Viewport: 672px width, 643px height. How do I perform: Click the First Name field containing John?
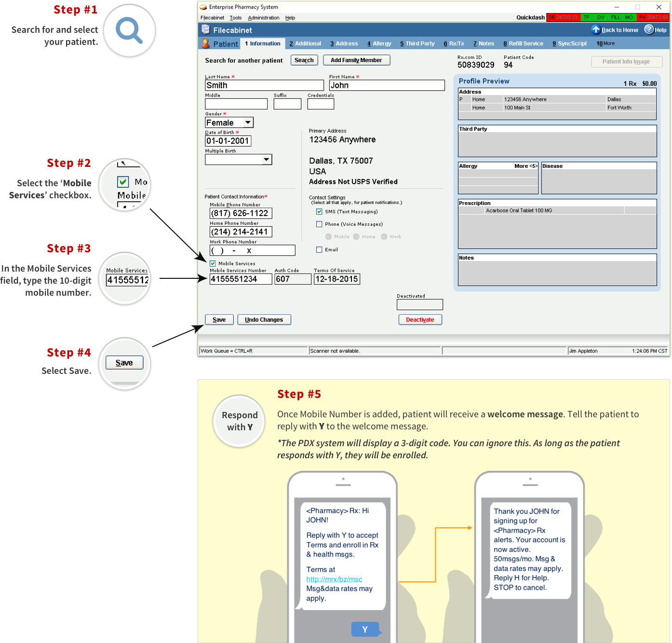(x=387, y=85)
